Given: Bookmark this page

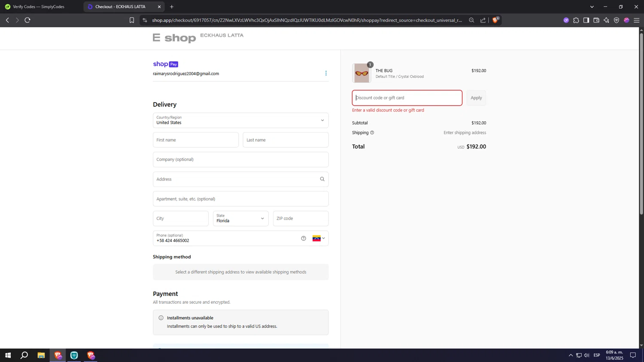Looking at the screenshot, I should pyautogui.click(x=132, y=20).
